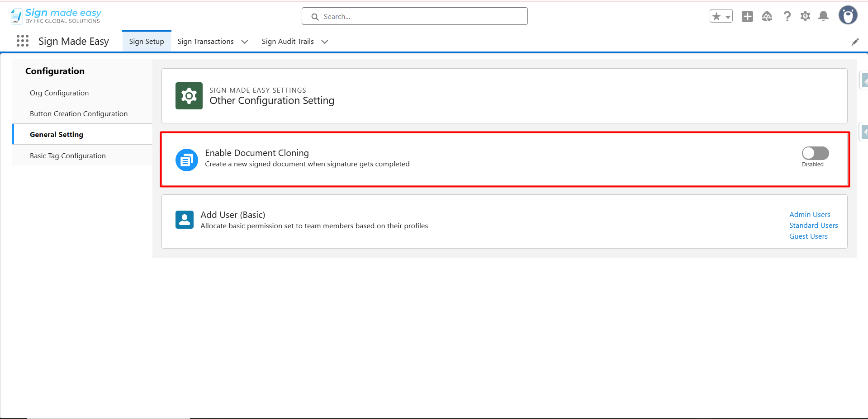Show notifications via the bell icon

coord(824,17)
